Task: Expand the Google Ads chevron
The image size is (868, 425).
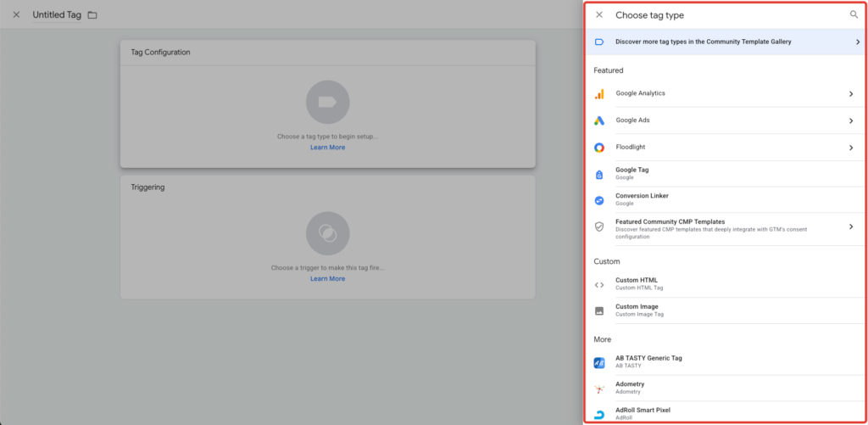Action: point(851,120)
